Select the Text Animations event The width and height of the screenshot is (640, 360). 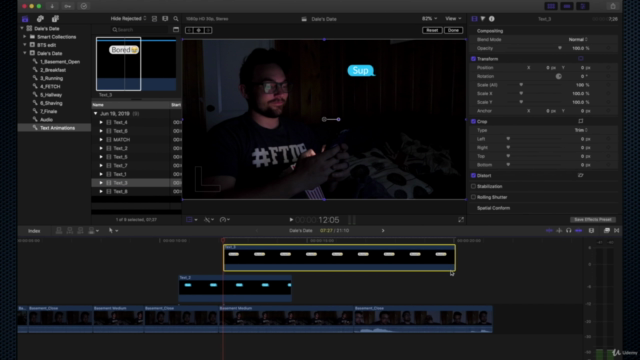[57, 128]
